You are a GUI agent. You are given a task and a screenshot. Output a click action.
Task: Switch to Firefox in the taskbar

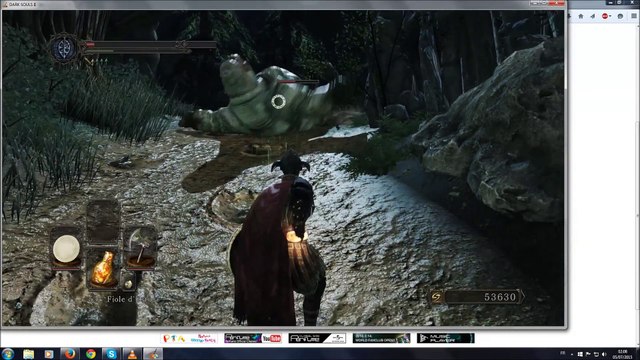(x=70, y=354)
